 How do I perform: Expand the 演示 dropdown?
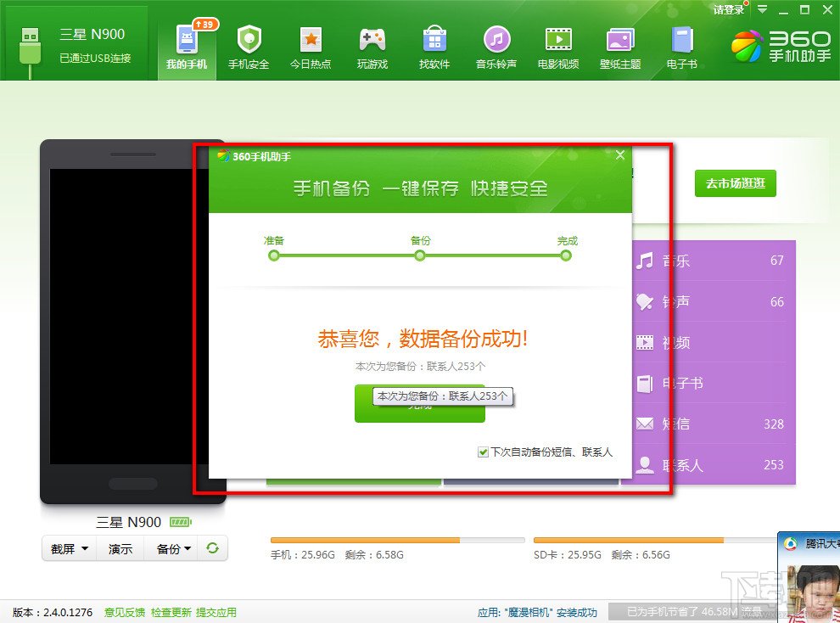[x=120, y=548]
